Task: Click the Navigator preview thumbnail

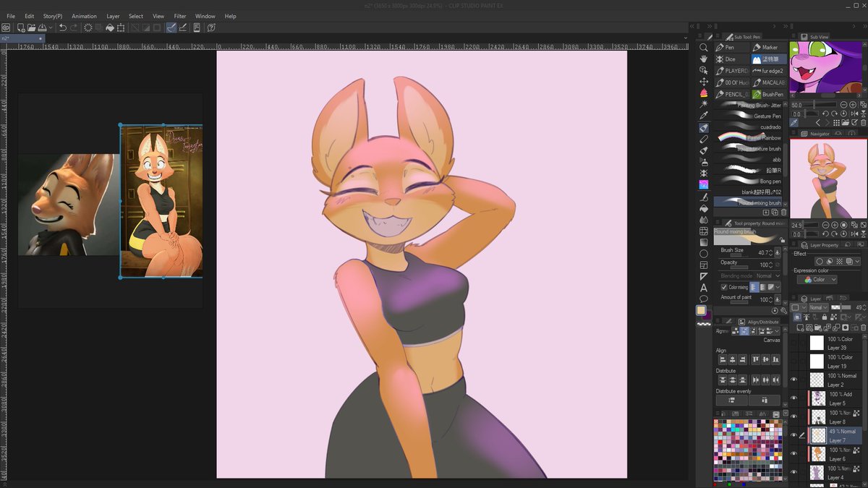Action: [827, 178]
